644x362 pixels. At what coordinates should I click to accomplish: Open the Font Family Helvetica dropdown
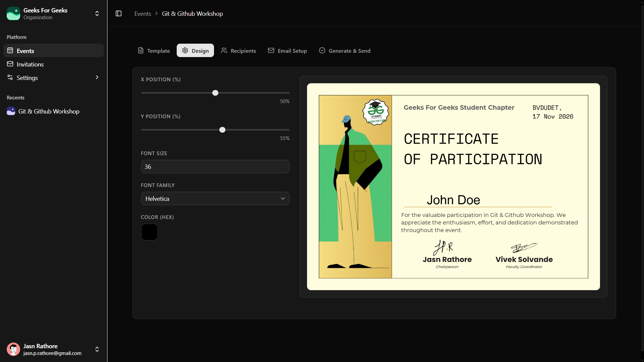(215, 198)
